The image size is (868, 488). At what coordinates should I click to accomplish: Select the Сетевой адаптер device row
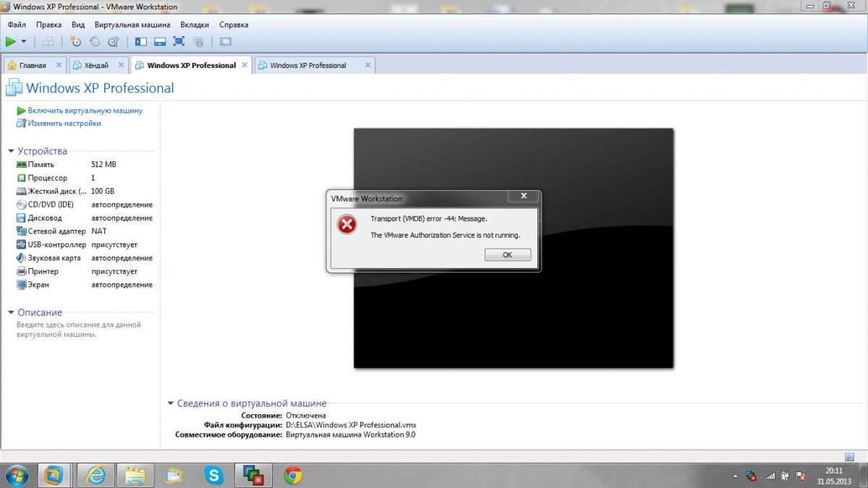pos(85,231)
